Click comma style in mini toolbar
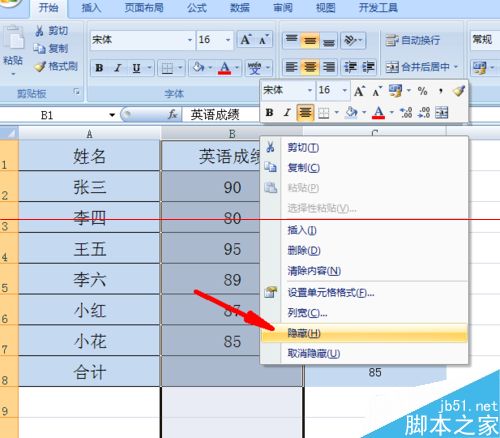This screenshot has height=438, width=500. click(441, 90)
